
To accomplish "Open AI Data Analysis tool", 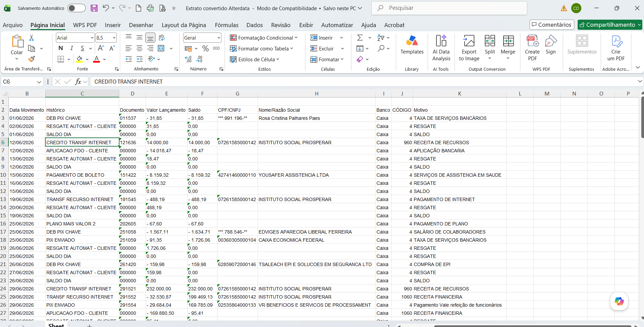I will coord(441,48).
